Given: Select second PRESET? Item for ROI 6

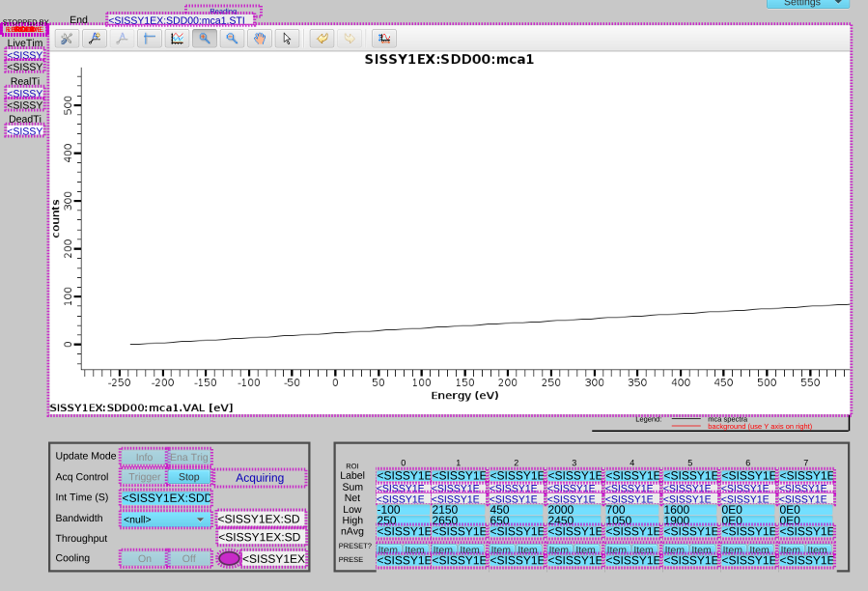Looking at the screenshot, I should 760,549.
